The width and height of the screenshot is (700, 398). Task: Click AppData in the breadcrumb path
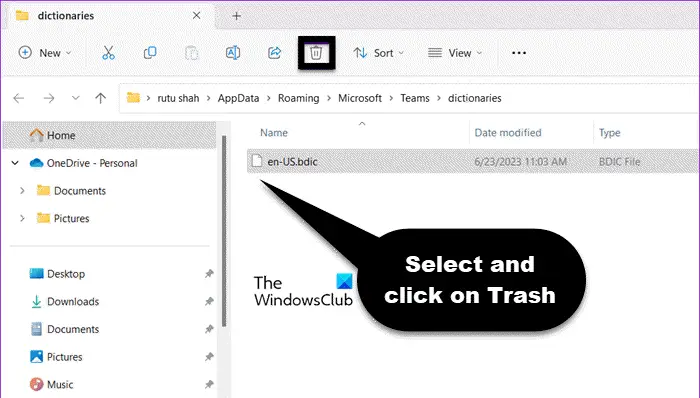238,98
